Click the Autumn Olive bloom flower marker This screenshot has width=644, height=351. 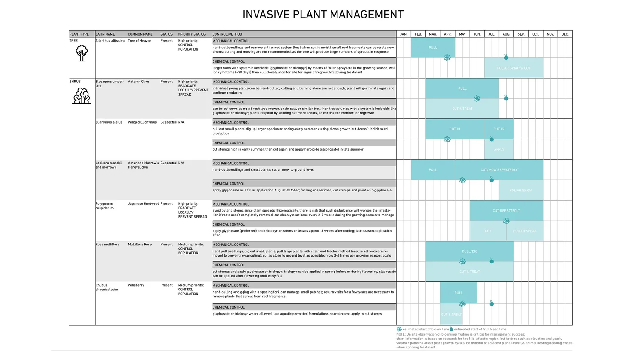(x=477, y=98)
